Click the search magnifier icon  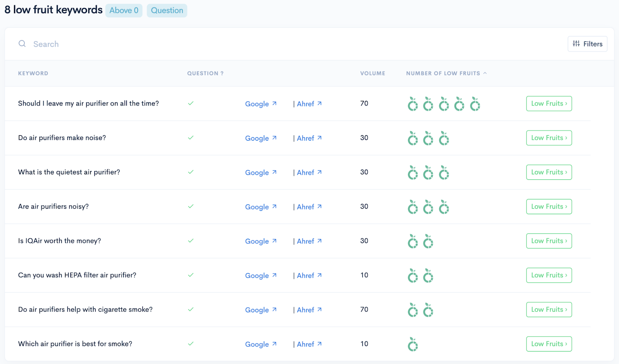click(x=22, y=44)
